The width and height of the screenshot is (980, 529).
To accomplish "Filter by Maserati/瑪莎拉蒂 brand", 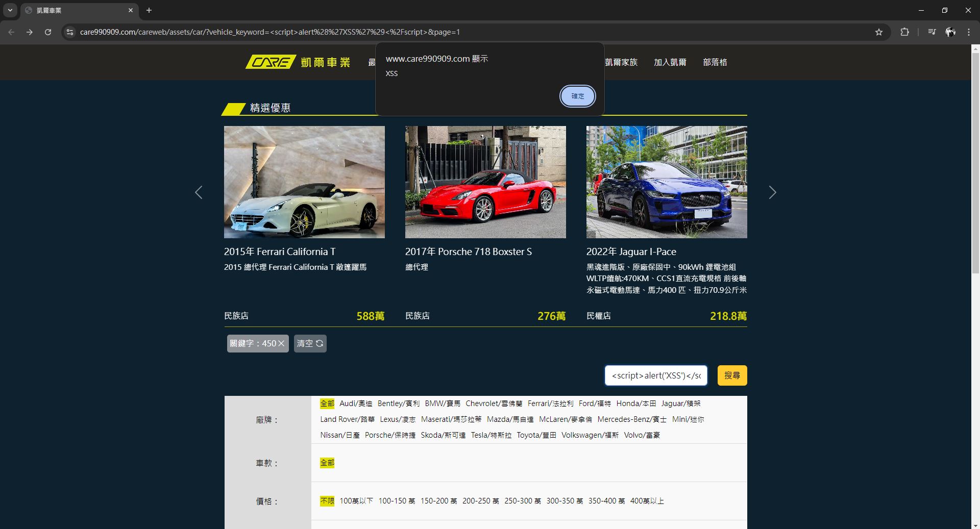I will tap(451, 419).
